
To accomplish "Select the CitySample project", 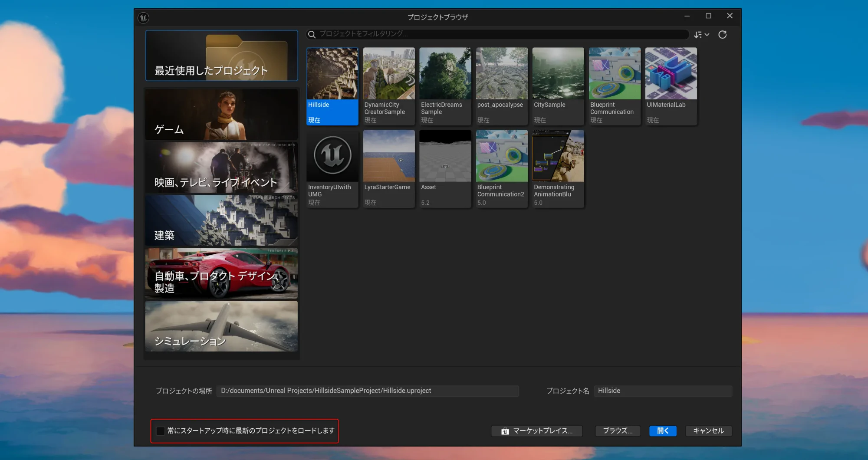I will click(x=558, y=86).
